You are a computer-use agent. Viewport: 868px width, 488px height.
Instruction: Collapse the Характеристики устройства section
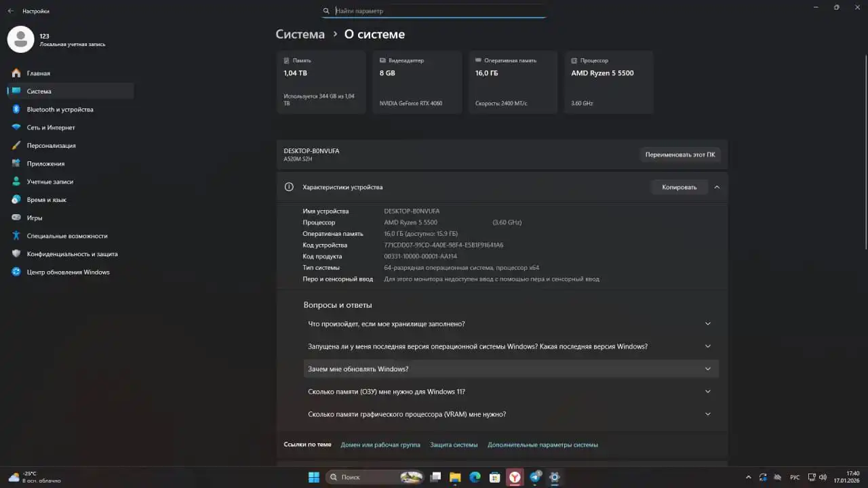click(x=717, y=187)
